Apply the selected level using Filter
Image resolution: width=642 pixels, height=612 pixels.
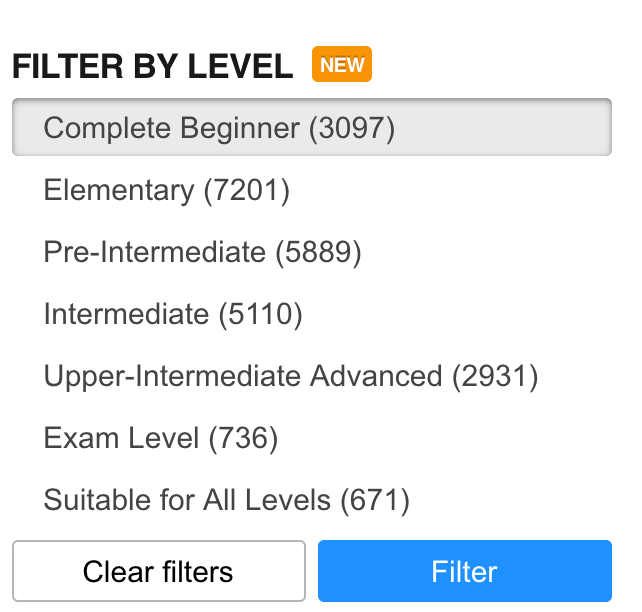tap(464, 572)
